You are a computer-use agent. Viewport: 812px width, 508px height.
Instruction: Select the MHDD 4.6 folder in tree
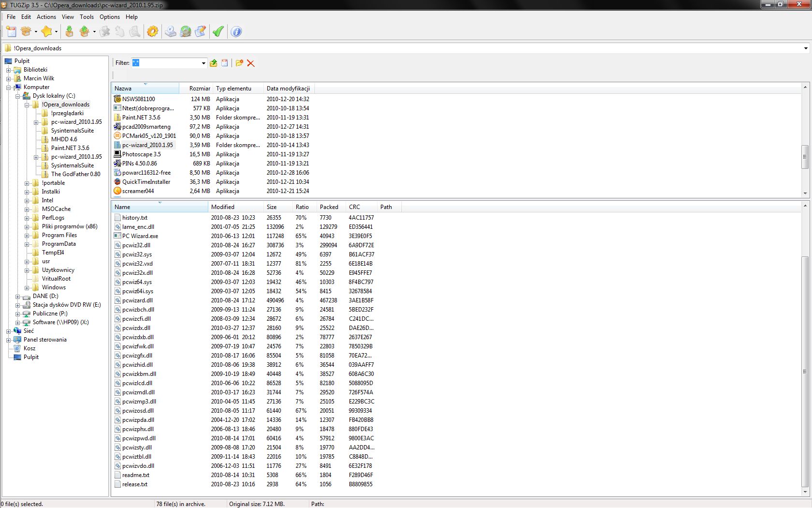click(x=64, y=139)
